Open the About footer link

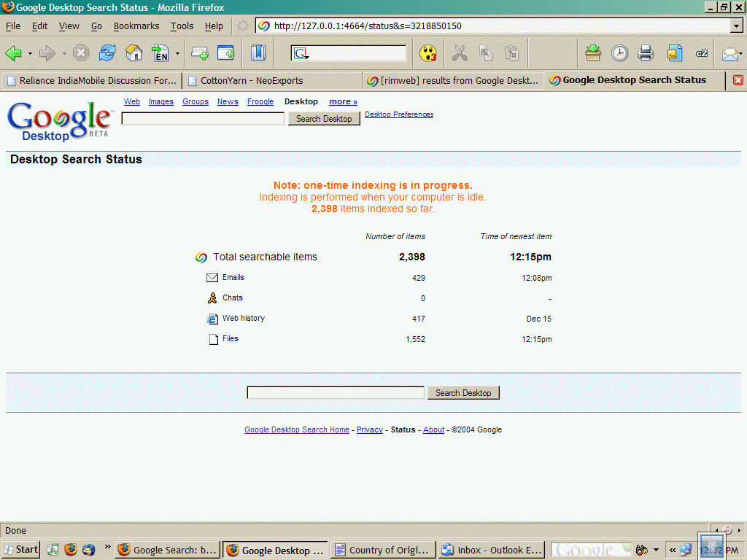(x=433, y=429)
